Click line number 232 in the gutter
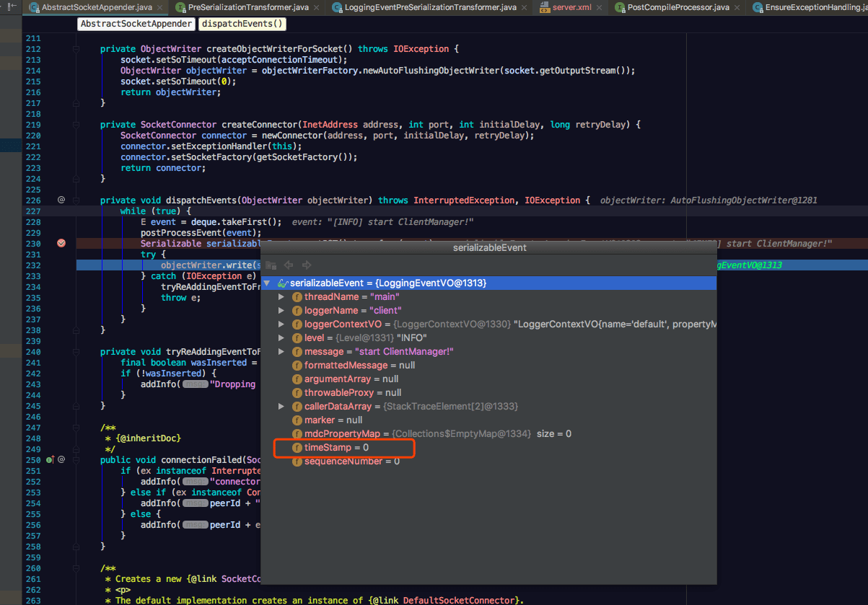 (x=34, y=265)
